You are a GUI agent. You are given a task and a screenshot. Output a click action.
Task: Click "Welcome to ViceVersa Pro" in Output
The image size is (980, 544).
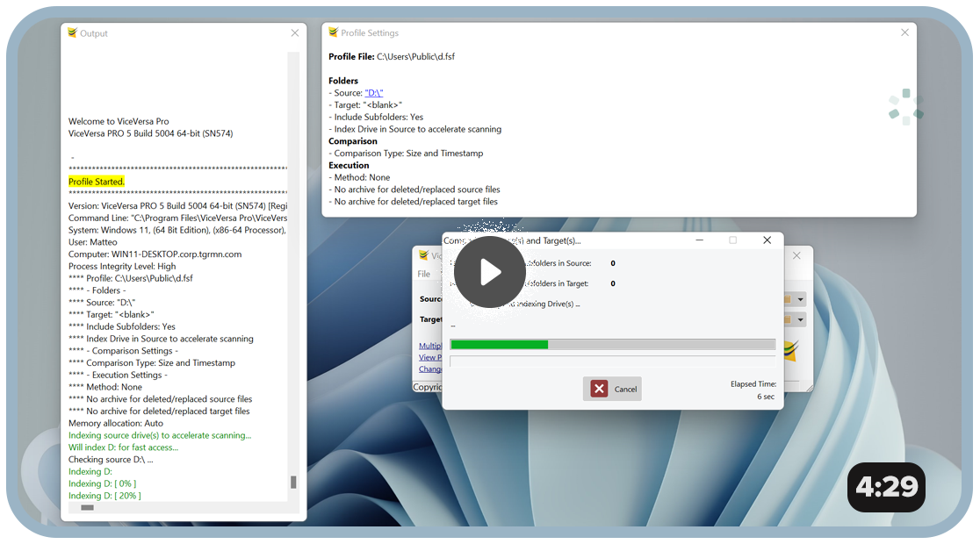pyautogui.click(x=119, y=122)
